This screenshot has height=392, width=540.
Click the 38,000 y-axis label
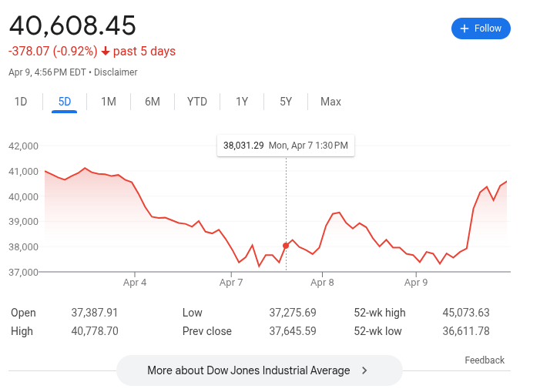[23, 246]
